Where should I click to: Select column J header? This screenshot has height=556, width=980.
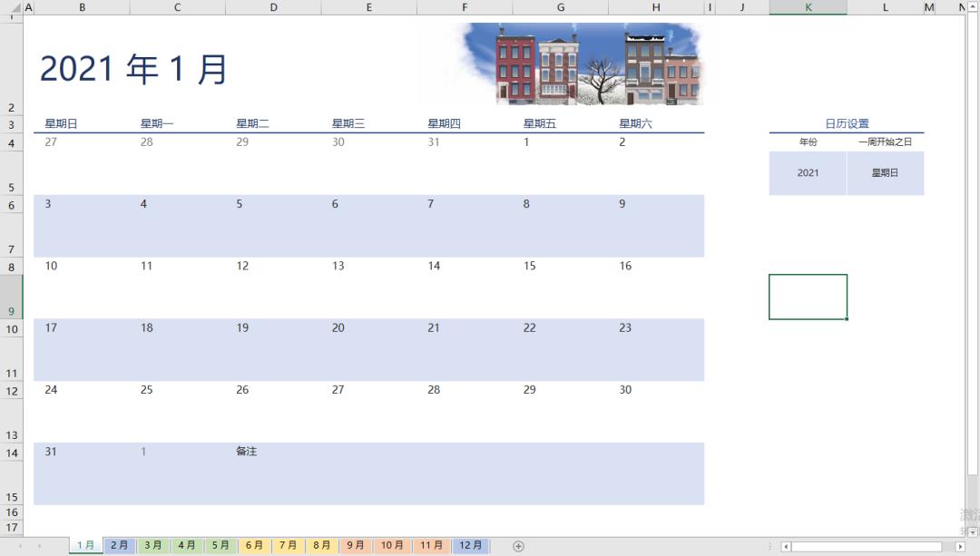742,7
